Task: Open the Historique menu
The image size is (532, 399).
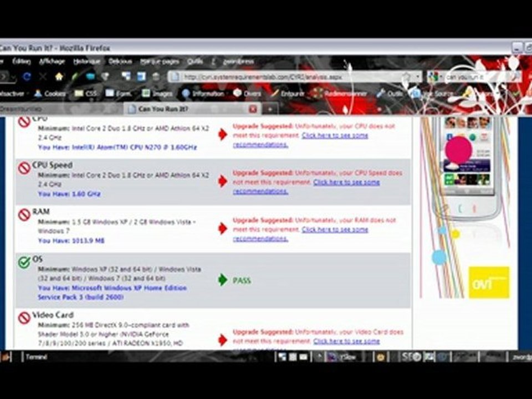Action: tap(86, 62)
